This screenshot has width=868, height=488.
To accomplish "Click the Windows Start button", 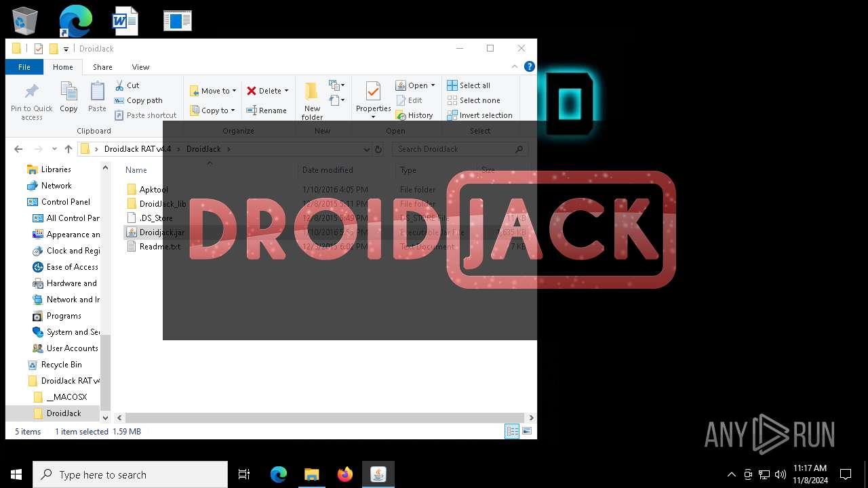I will click(16, 474).
